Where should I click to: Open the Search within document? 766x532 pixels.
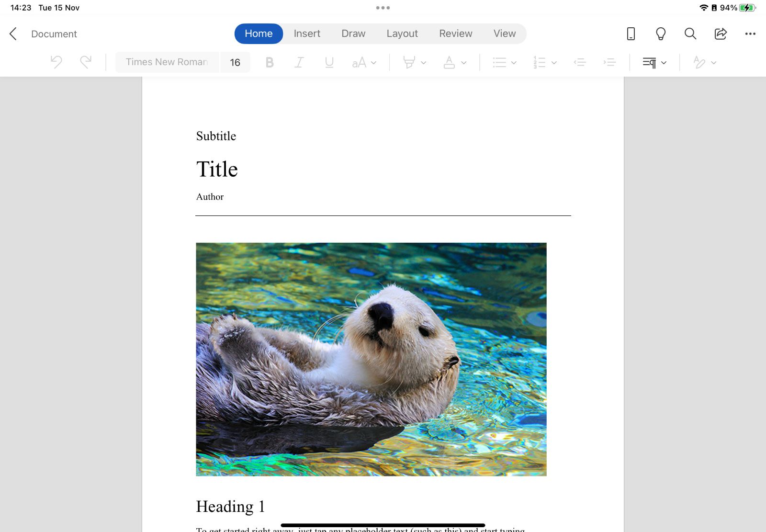coord(690,34)
